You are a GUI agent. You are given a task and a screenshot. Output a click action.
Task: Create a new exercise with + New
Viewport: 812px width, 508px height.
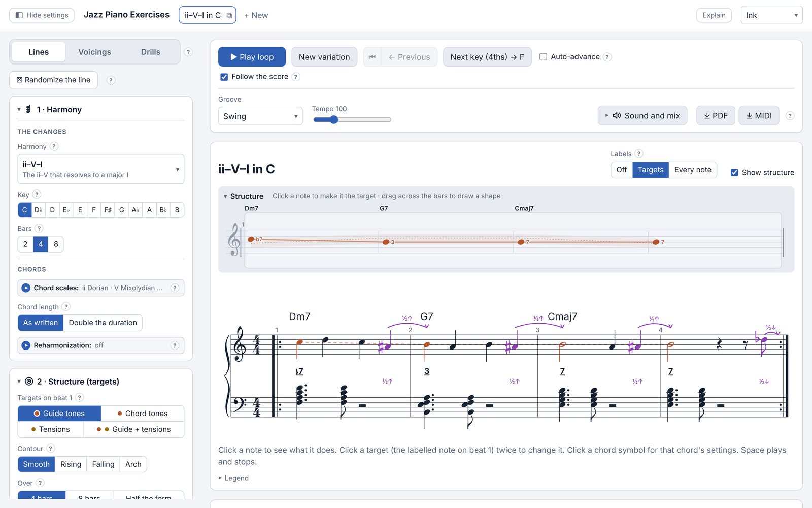(256, 15)
